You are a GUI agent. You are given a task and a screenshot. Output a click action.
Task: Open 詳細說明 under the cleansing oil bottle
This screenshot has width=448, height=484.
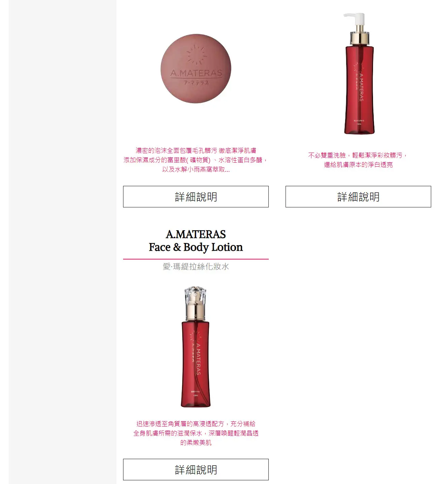pos(358,197)
